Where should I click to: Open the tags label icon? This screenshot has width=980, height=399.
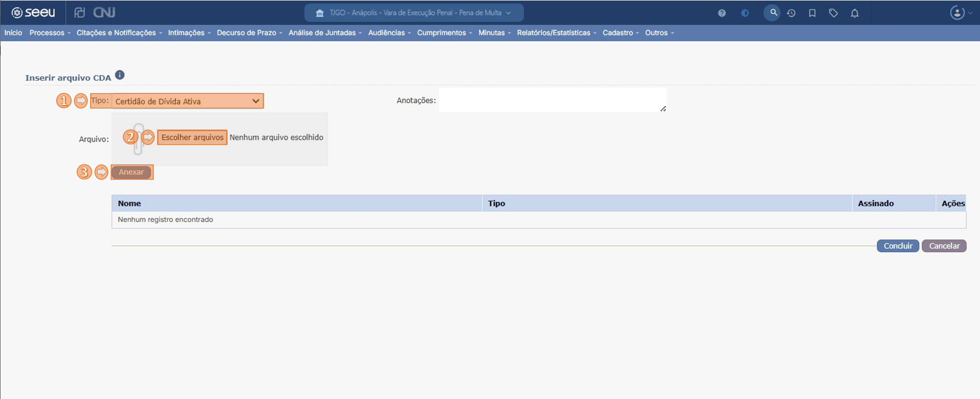click(833, 13)
